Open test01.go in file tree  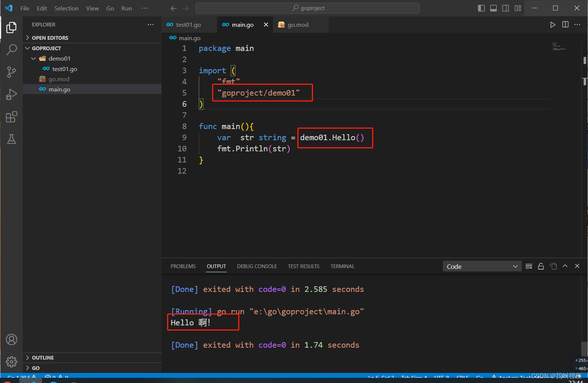pos(92,69)
